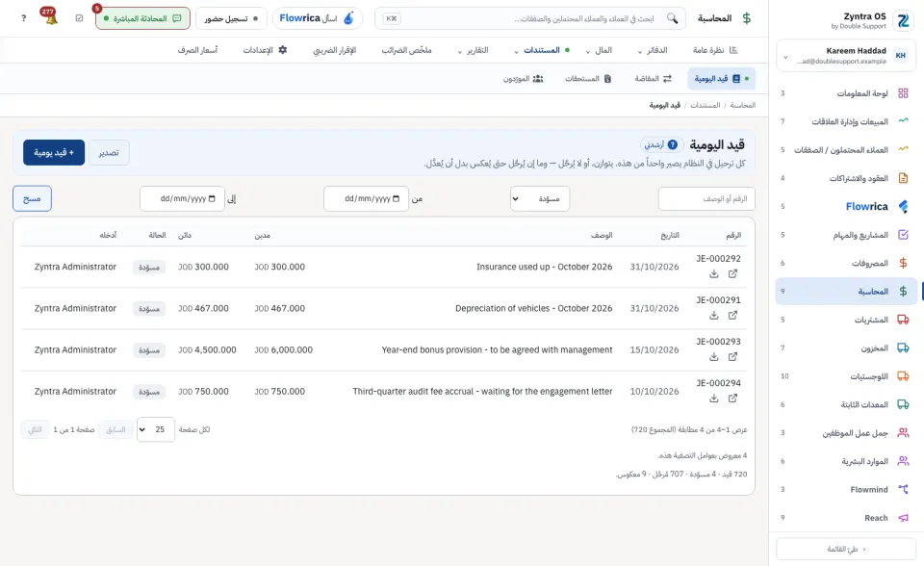This screenshot has width=924, height=566.
Task: Open JE-000294 external link icon
Action: pyautogui.click(x=732, y=398)
